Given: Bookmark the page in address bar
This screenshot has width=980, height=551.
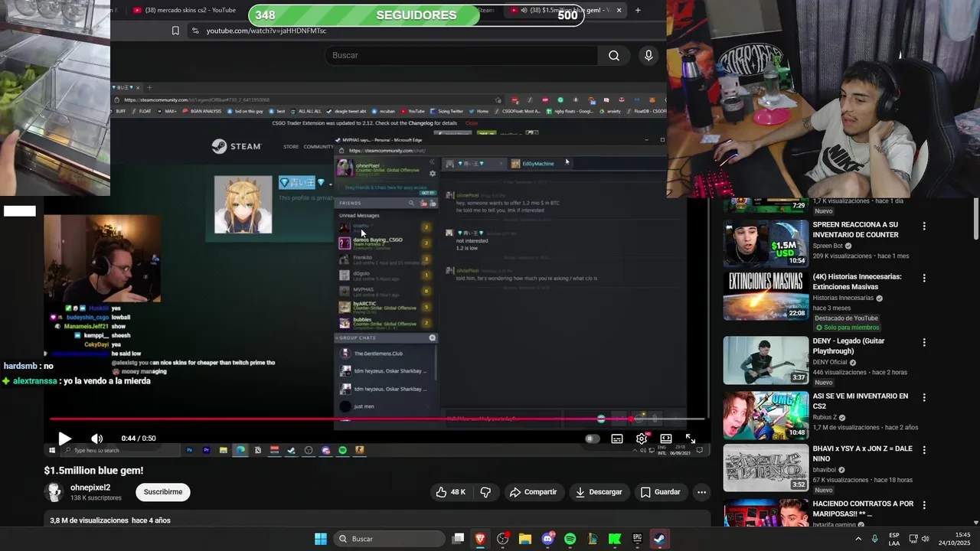Looking at the screenshot, I should (175, 31).
